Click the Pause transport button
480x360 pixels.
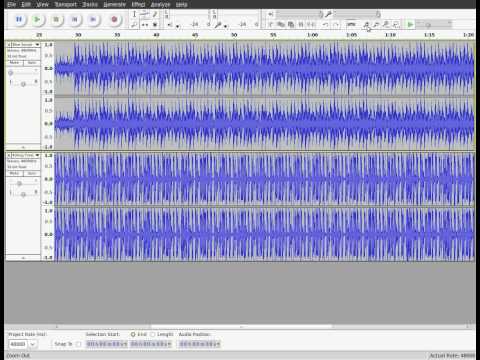click(x=19, y=20)
